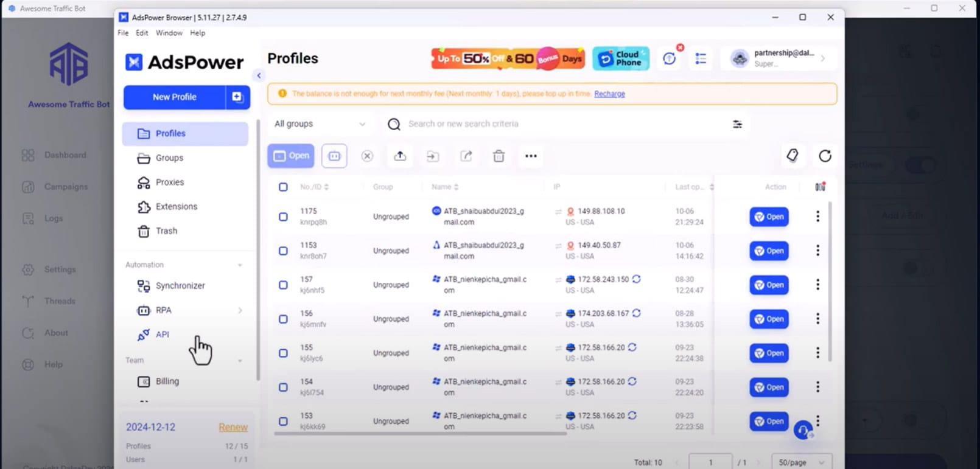The width and height of the screenshot is (980, 469).
Task: Open the partnership account menu
Action: coord(779,58)
